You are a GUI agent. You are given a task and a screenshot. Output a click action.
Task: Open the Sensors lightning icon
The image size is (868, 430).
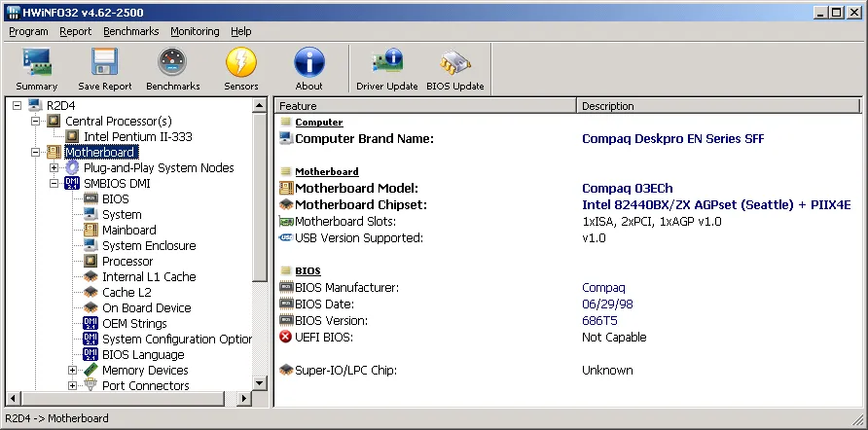coord(240,62)
